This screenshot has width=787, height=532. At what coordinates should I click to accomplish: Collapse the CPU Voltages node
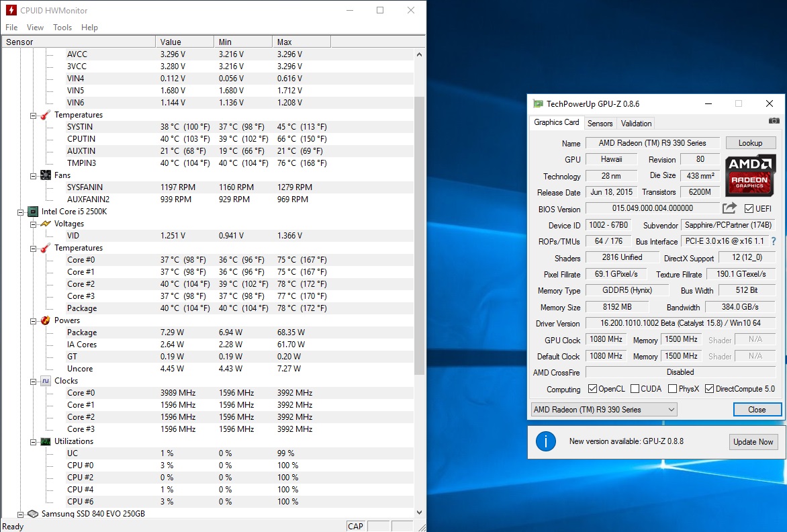[33, 224]
